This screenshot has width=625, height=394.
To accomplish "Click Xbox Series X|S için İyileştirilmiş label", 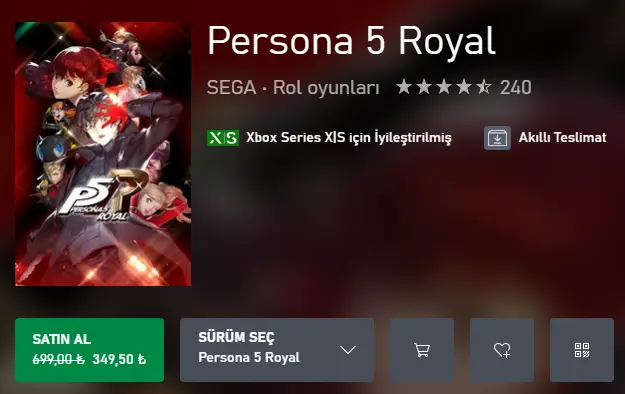I will [349, 138].
